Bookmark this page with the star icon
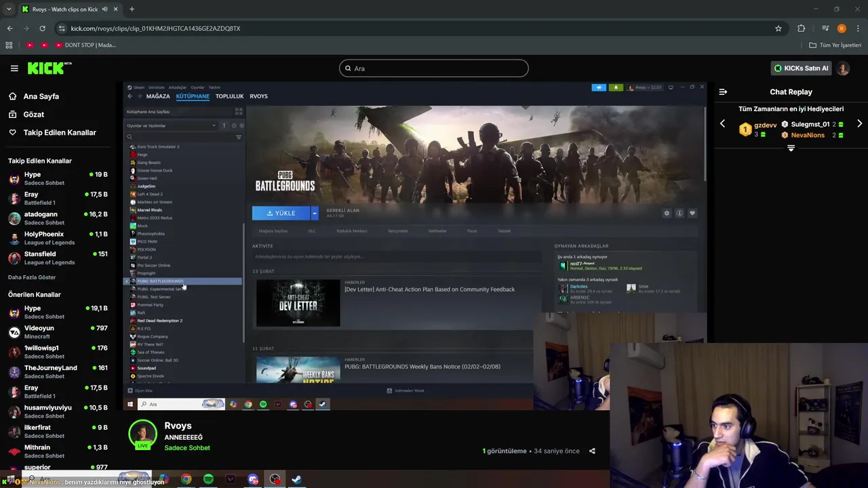Viewport: 868px width, 488px height. pyautogui.click(x=778, y=28)
